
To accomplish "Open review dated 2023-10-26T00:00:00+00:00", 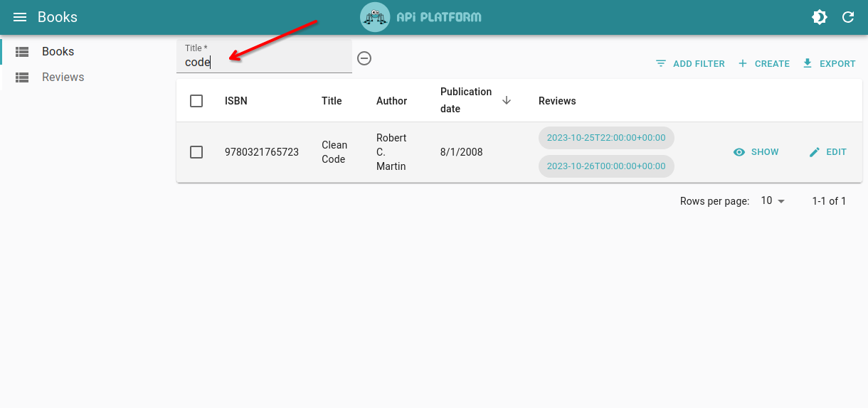I will click(x=606, y=166).
